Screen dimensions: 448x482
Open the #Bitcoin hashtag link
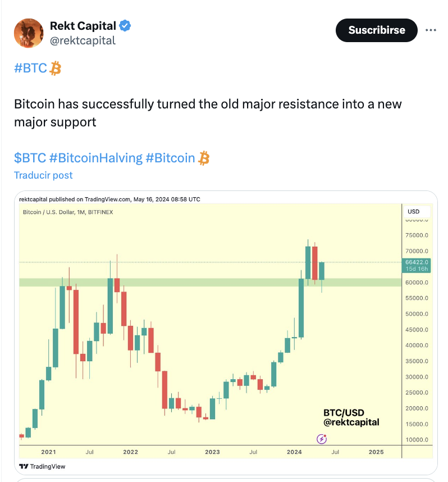tap(170, 158)
